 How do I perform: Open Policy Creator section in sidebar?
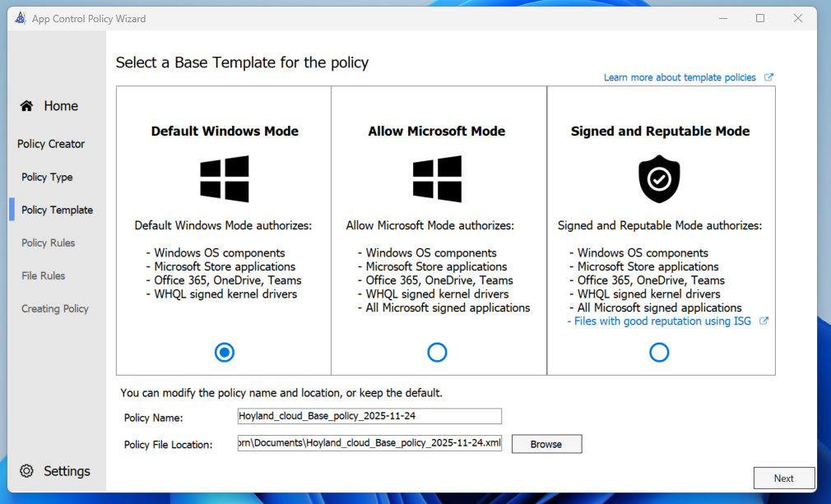click(51, 144)
